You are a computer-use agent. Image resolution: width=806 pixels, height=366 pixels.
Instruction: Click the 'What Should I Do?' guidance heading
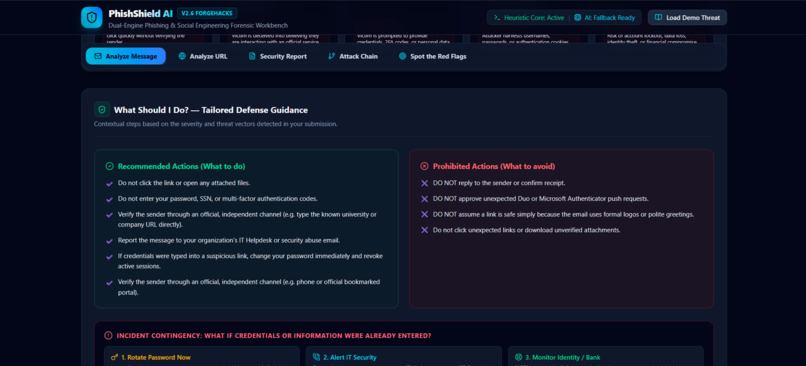click(x=211, y=110)
